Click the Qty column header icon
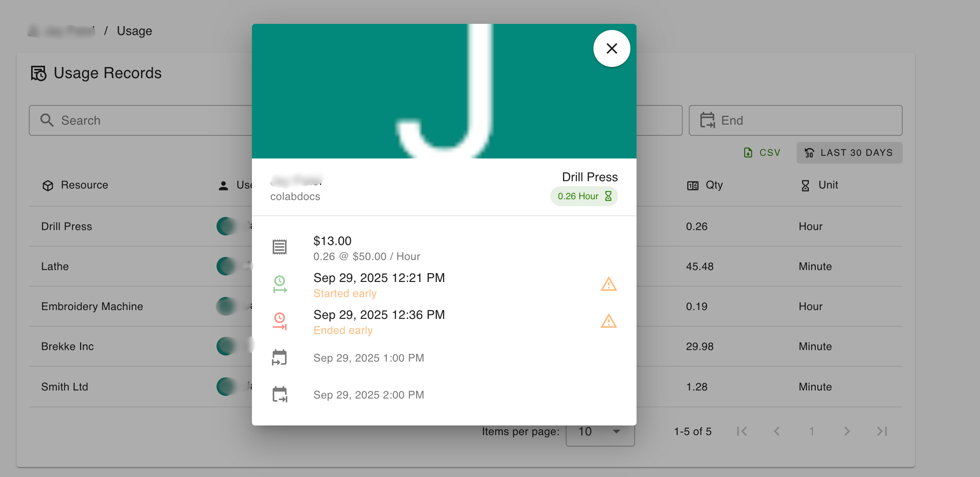980x477 pixels. coord(692,185)
